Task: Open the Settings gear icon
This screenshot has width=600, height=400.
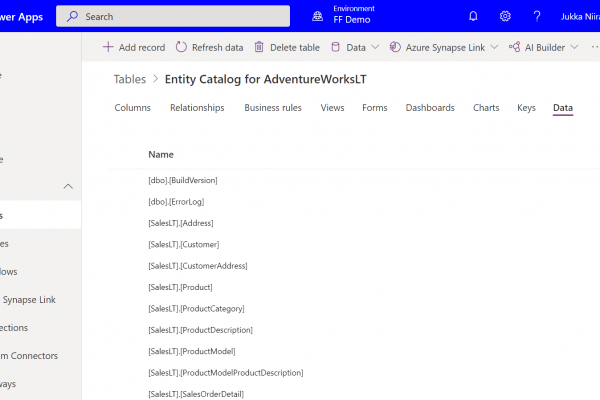Action: [505, 16]
